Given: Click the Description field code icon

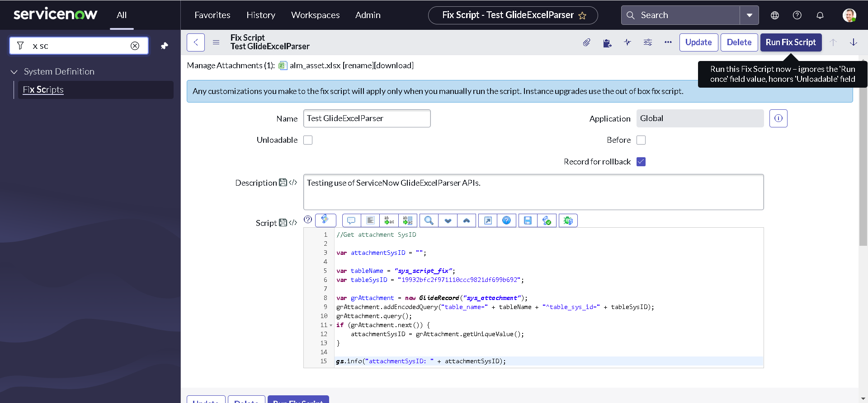Looking at the screenshot, I should pos(293,183).
